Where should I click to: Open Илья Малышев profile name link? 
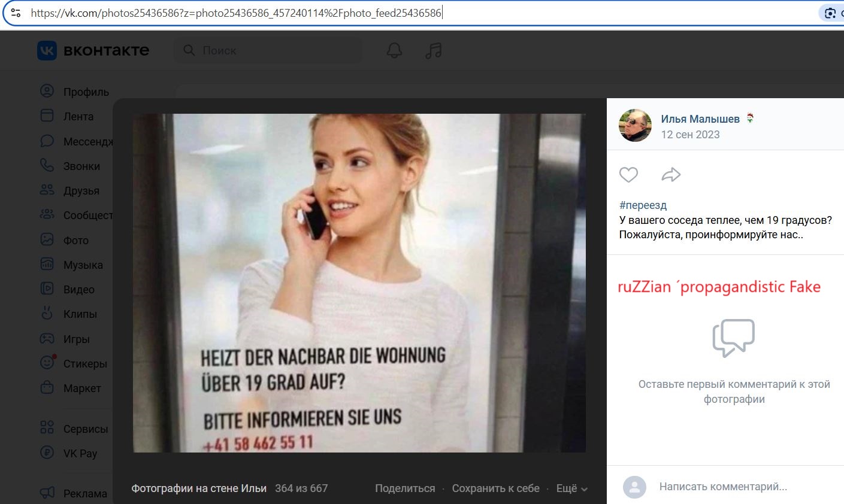[700, 119]
